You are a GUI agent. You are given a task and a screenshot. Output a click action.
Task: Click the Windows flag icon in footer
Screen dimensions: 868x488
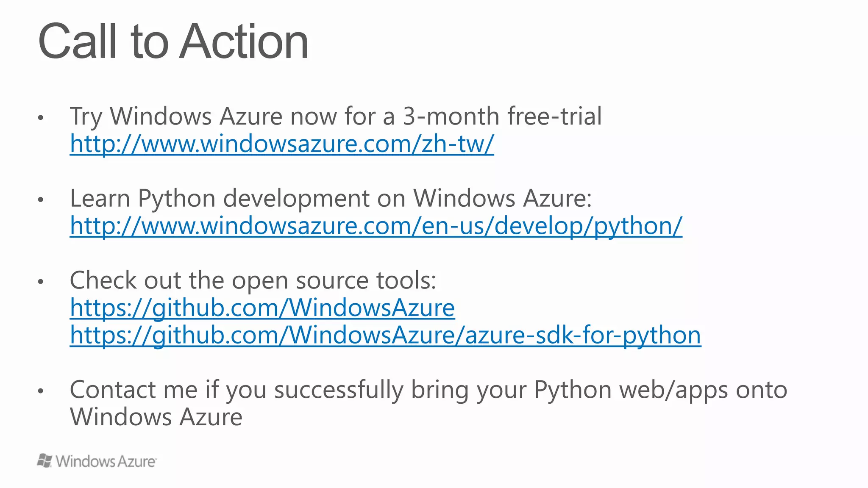(45, 460)
